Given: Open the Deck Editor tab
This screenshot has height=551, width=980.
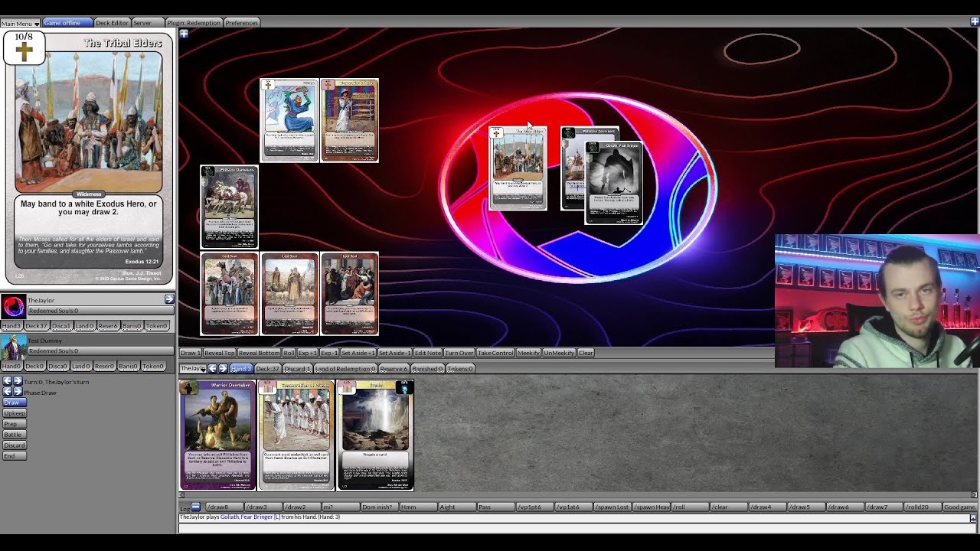Looking at the screenshot, I should coord(112,23).
